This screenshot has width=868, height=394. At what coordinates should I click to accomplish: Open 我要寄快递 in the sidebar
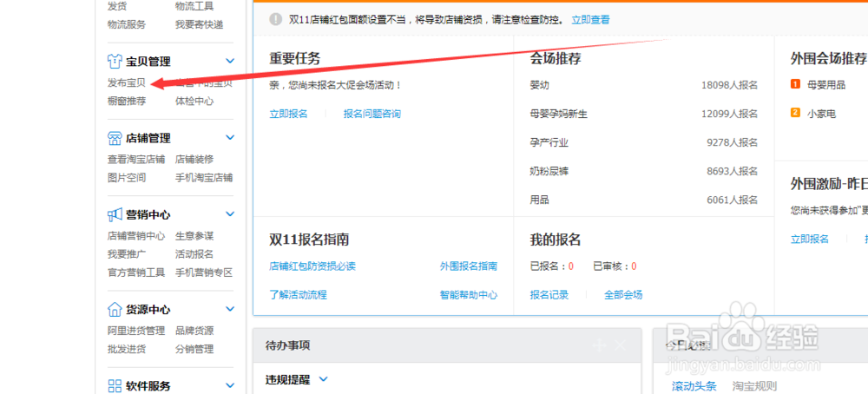coord(200,24)
